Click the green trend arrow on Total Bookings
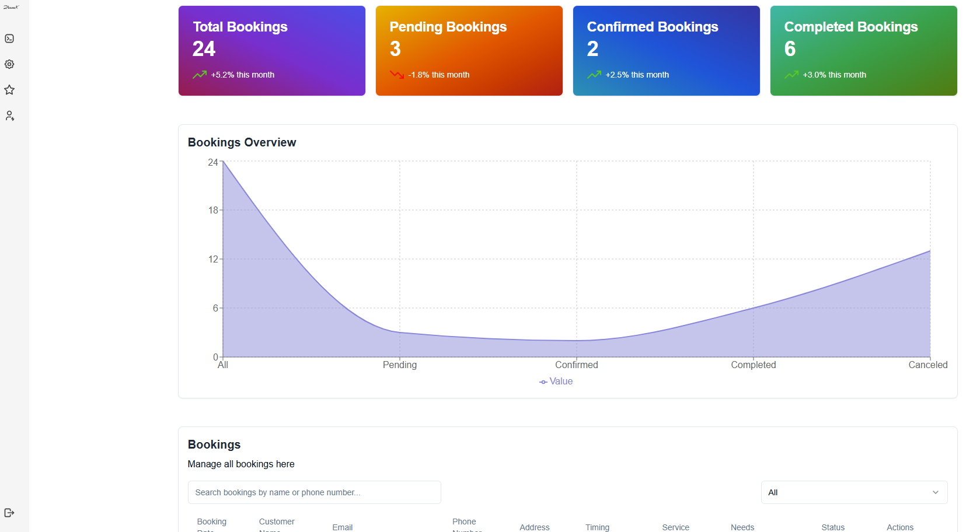The image size is (980, 532). point(200,75)
